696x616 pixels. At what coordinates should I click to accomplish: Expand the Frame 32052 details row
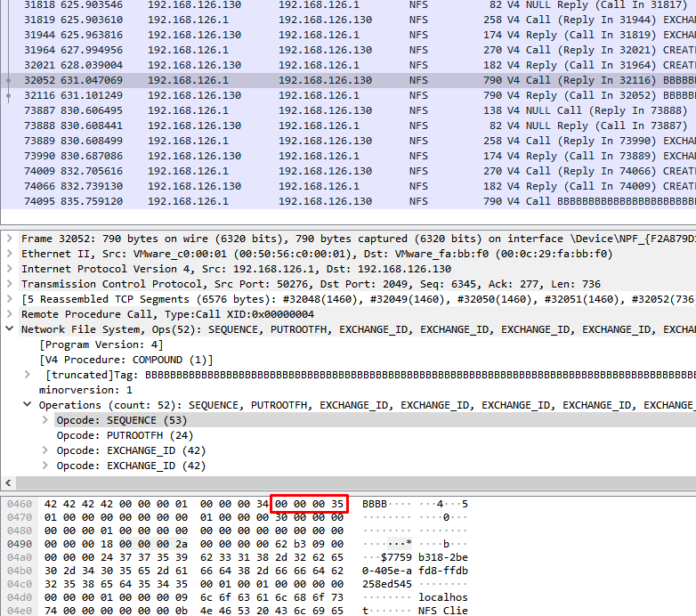pos(9,239)
